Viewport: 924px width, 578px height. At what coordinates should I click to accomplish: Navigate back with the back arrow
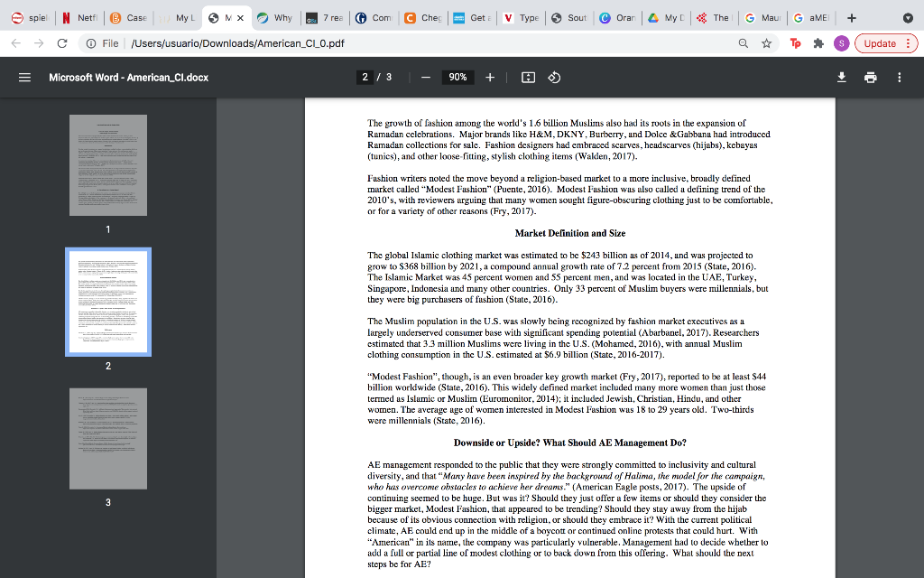14,41
